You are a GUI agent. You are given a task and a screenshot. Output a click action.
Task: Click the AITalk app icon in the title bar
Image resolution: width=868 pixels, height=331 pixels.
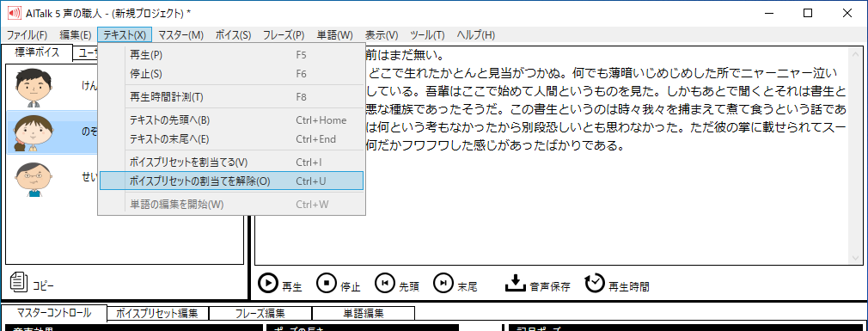[x=14, y=13]
